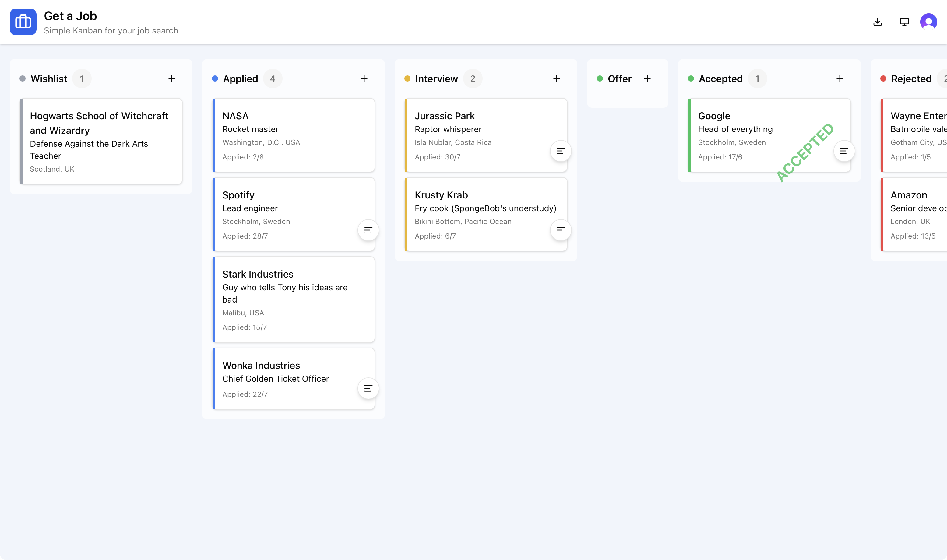This screenshot has height=560, width=947.
Task: Click the Wishlist column title
Action: point(49,79)
